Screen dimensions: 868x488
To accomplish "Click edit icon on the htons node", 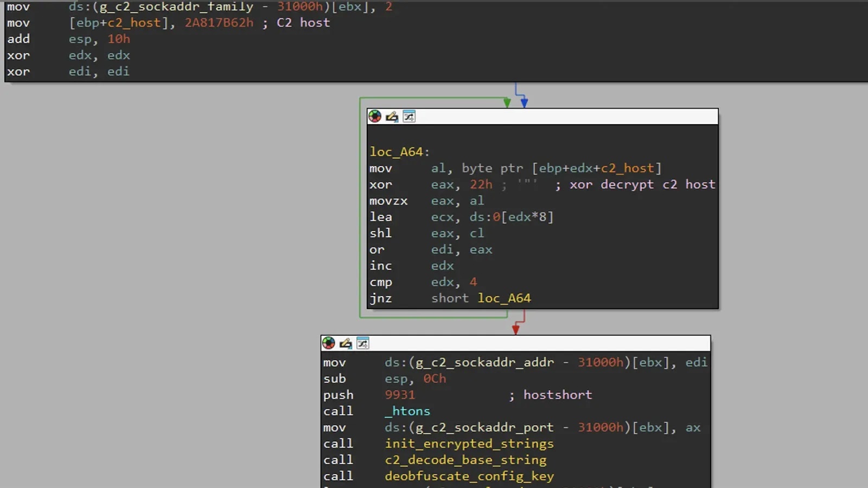I will [346, 343].
